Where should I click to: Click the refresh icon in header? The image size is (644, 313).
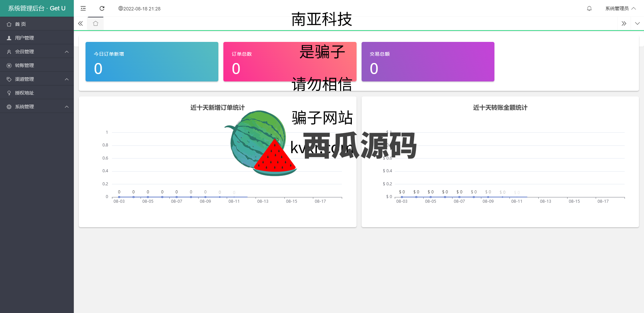[102, 8]
